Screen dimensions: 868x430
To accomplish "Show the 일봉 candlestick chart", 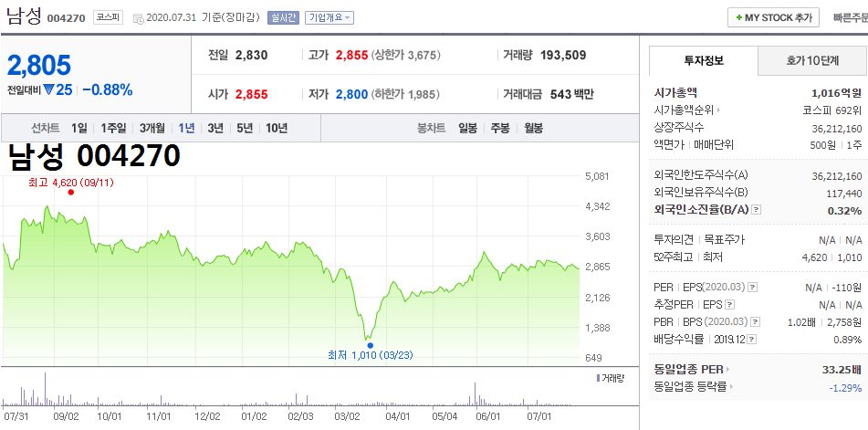I will coord(467,129).
